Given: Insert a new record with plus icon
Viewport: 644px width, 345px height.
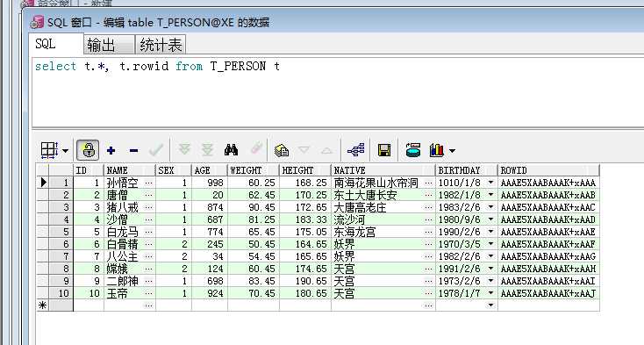Looking at the screenshot, I should [111, 150].
